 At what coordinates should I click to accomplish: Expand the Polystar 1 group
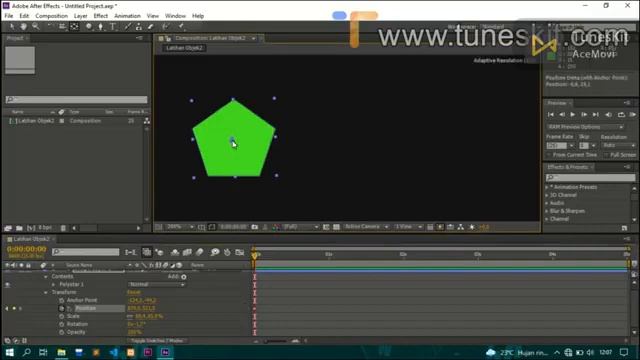click(53, 284)
